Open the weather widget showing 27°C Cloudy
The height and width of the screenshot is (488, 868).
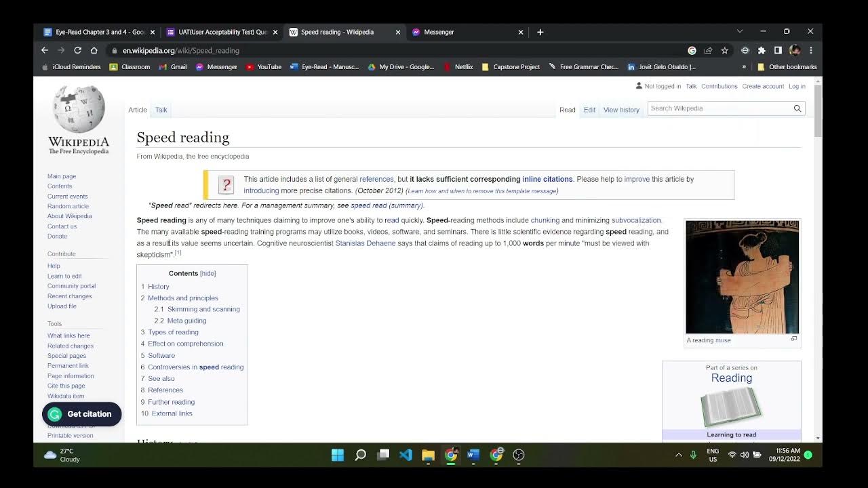point(62,455)
